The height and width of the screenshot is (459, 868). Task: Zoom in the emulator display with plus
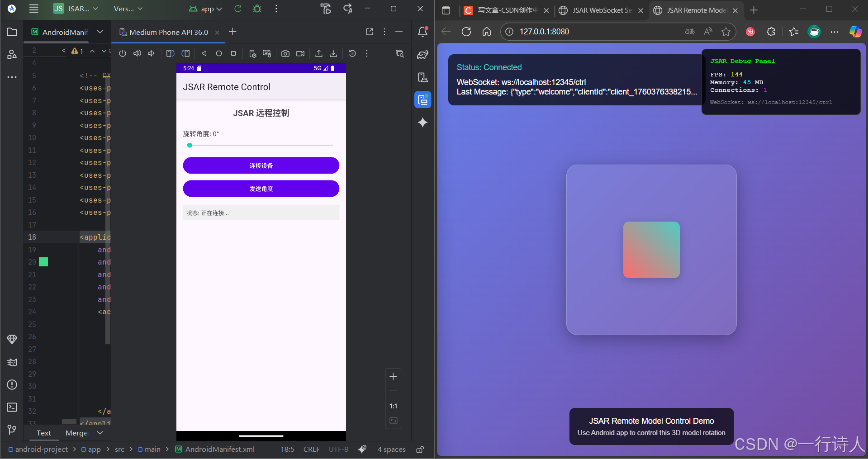pos(393,376)
